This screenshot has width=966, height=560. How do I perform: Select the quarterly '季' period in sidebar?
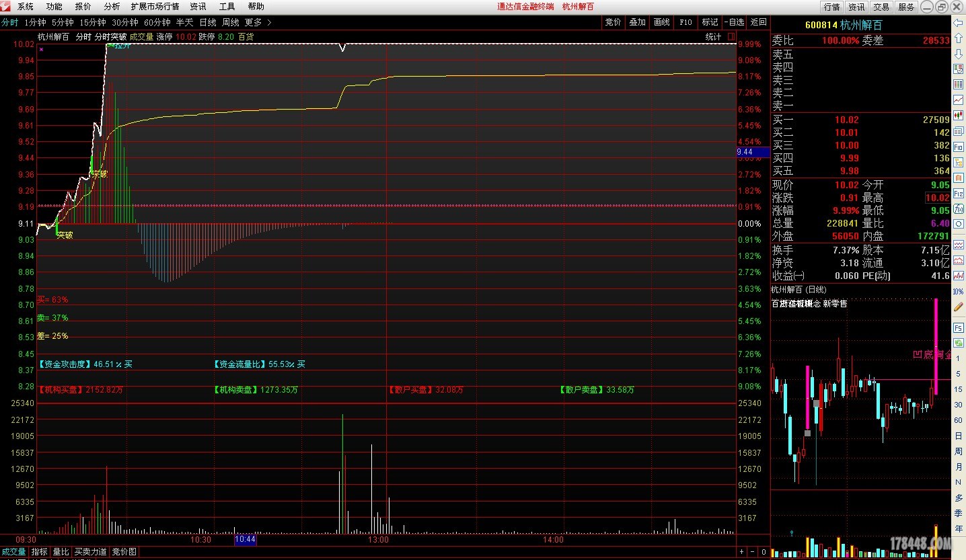coord(958,513)
